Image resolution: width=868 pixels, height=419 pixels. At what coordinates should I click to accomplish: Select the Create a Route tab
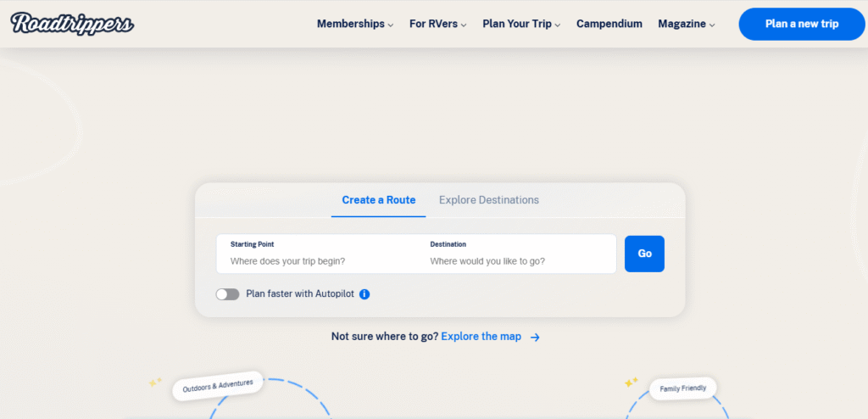(x=378, y=200)
